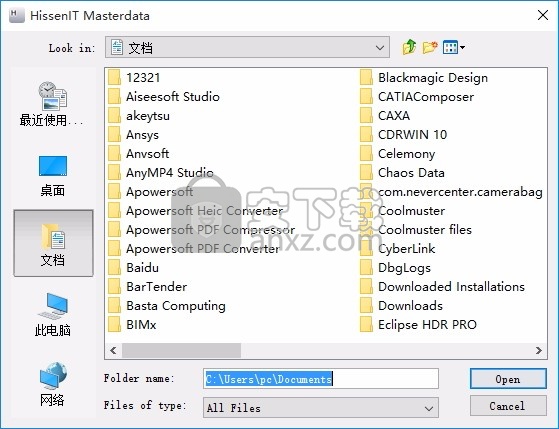Click the CDRWIN 10 folder name
Image resolution: width=559 pixels, height=429 pixels.
(x=412, y=134)
